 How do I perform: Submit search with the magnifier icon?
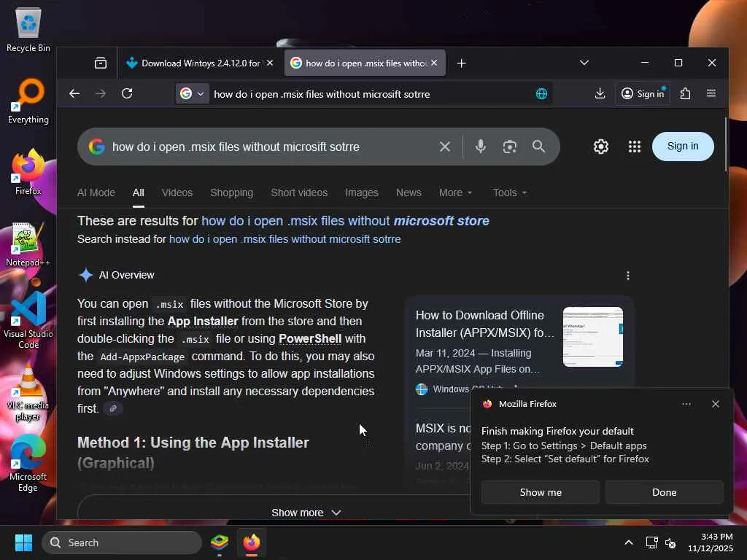(538, 146)
